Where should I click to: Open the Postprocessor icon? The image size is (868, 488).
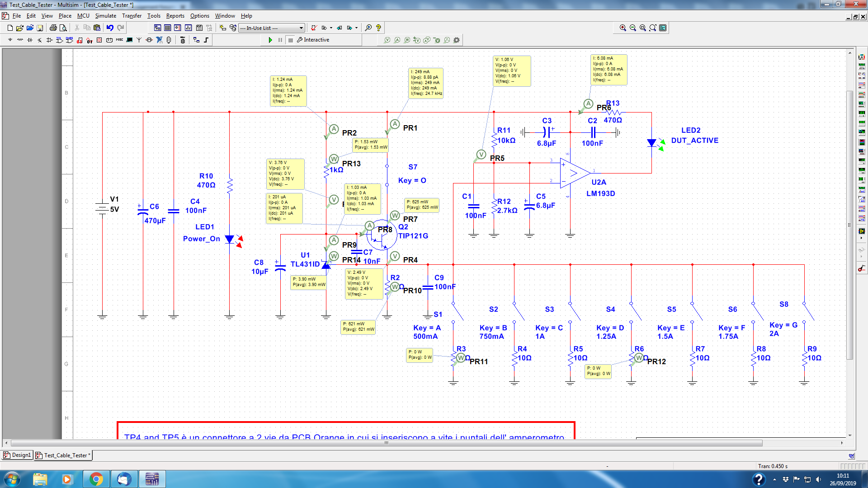[x=199, y=28]
